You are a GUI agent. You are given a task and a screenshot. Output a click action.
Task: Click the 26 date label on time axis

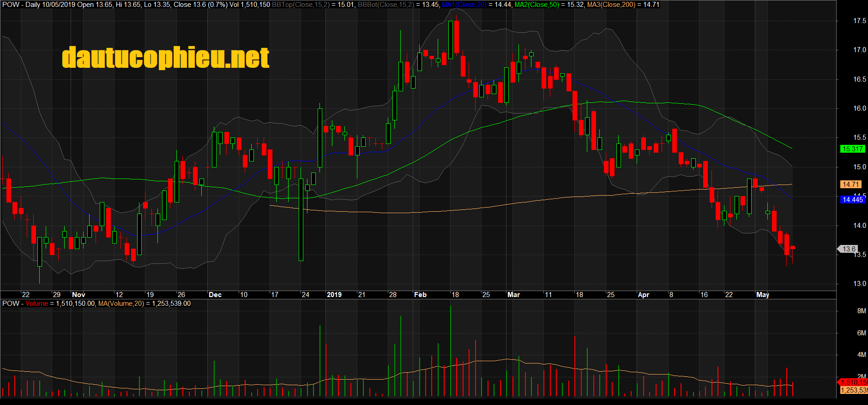coord(181,295)
